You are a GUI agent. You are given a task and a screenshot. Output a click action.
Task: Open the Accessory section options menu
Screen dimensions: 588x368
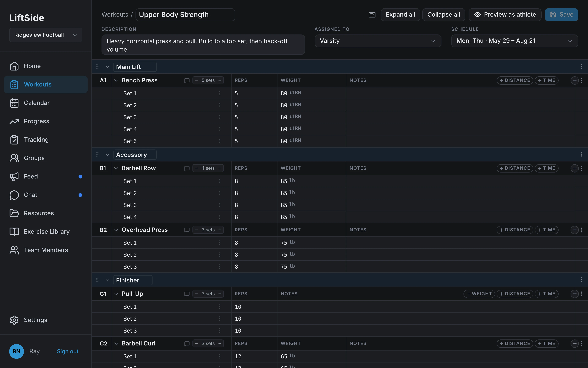tap(581, 154)
